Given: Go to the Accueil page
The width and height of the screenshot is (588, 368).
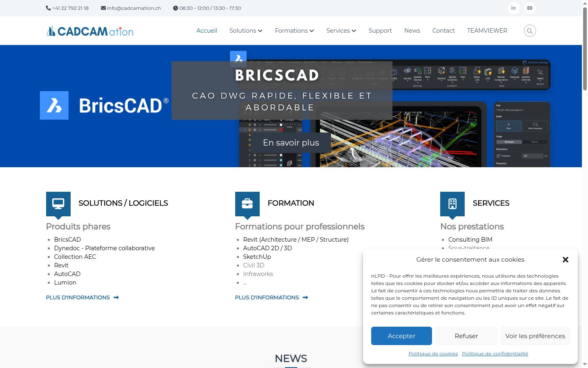Looking at the screenshot, I should 207,31.
